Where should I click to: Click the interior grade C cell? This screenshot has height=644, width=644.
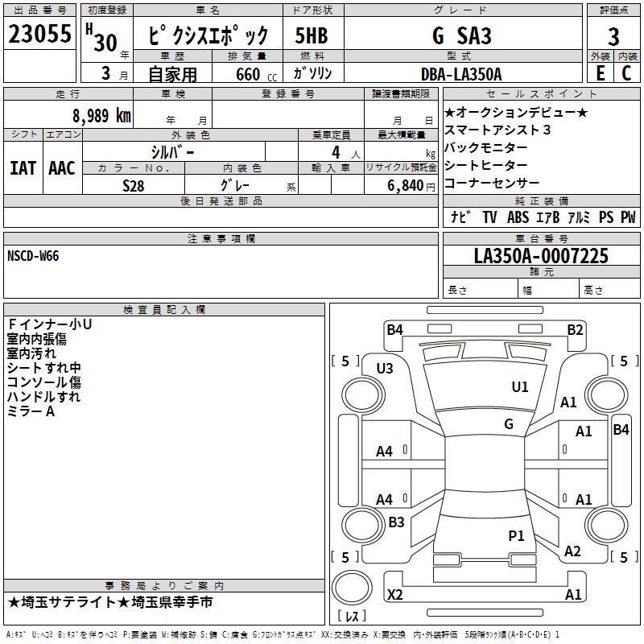(x=627, y=73)
